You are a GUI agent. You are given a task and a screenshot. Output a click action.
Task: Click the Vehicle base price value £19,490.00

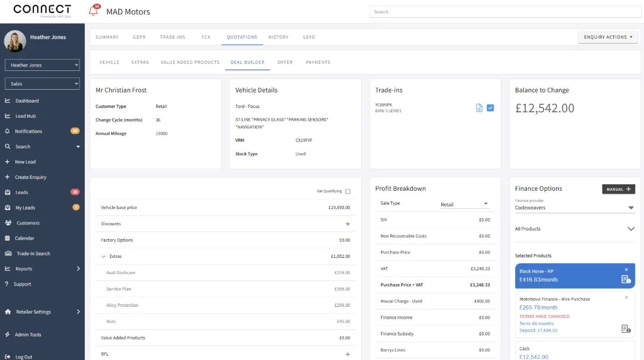click(339, 207)
